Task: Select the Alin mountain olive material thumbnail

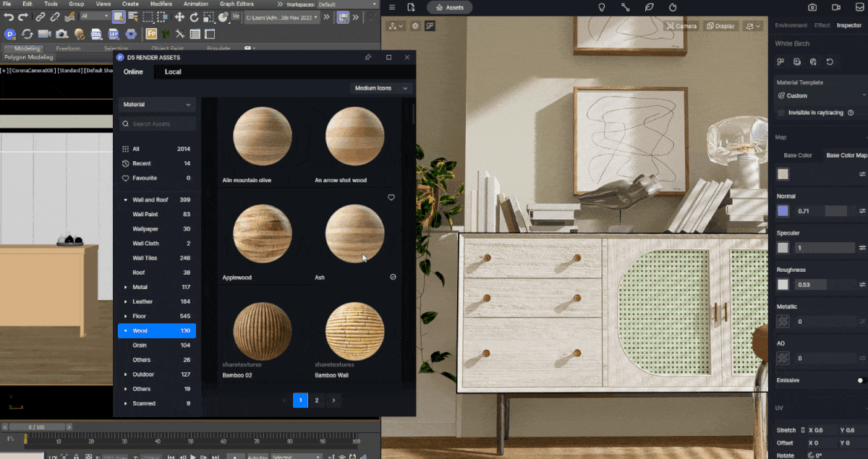Action: coord(263,136)
